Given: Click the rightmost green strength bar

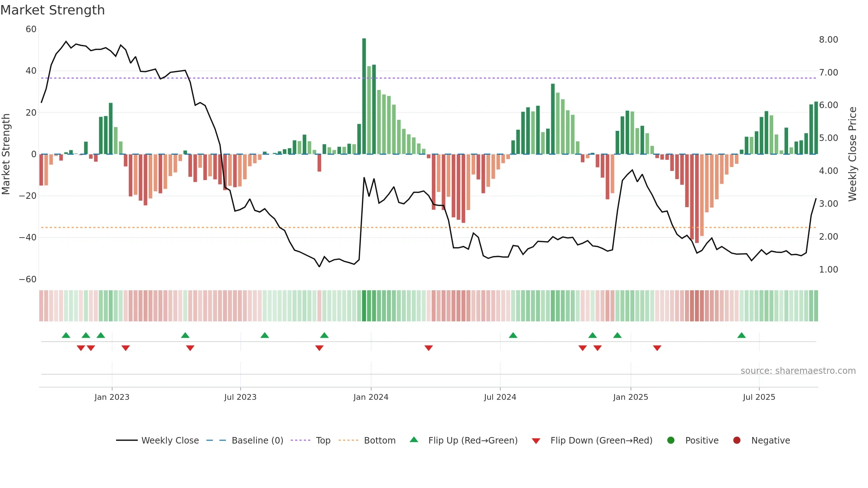Looking at the screenshot, I should pos(816,128).
